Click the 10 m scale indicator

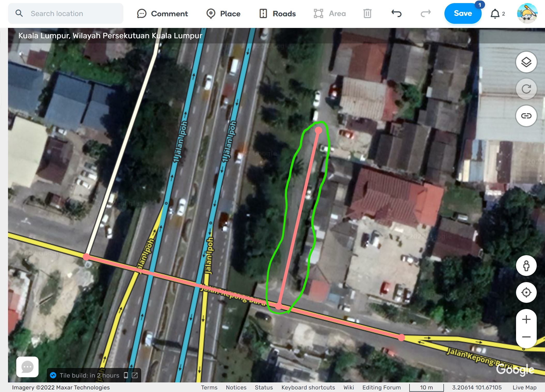coord(426,387)
